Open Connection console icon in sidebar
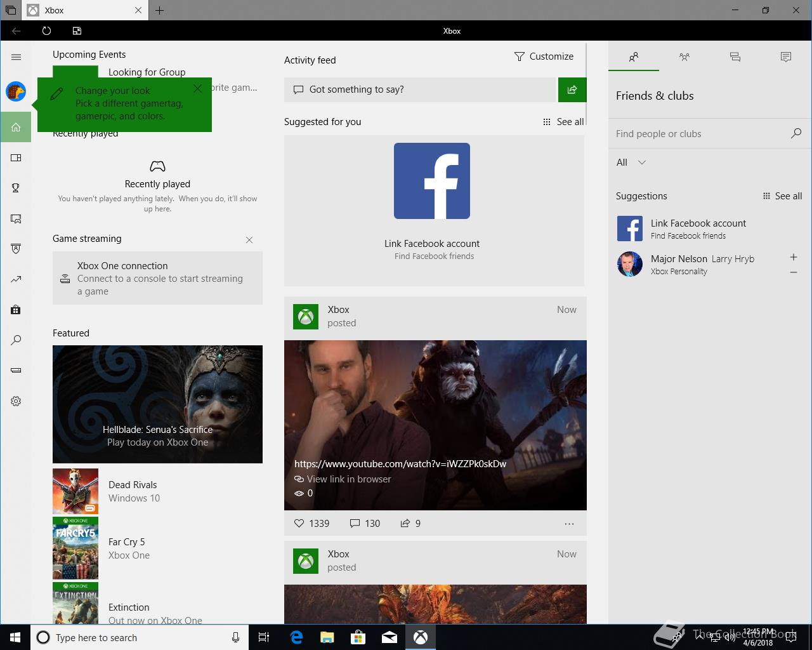 (x=16, y=370)
